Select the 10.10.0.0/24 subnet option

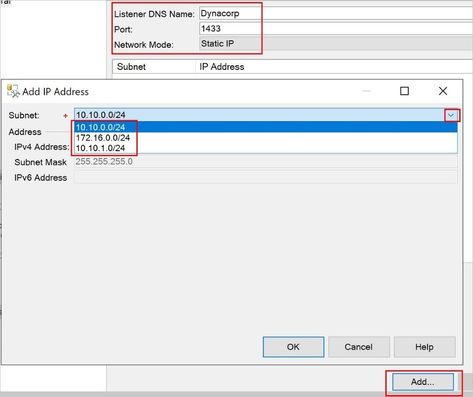(266, 127)
